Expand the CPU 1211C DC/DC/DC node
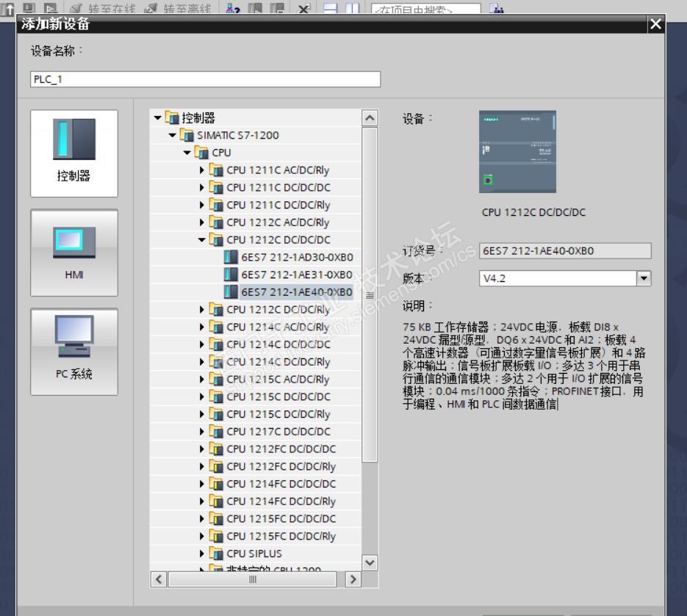 coord(201,187)
